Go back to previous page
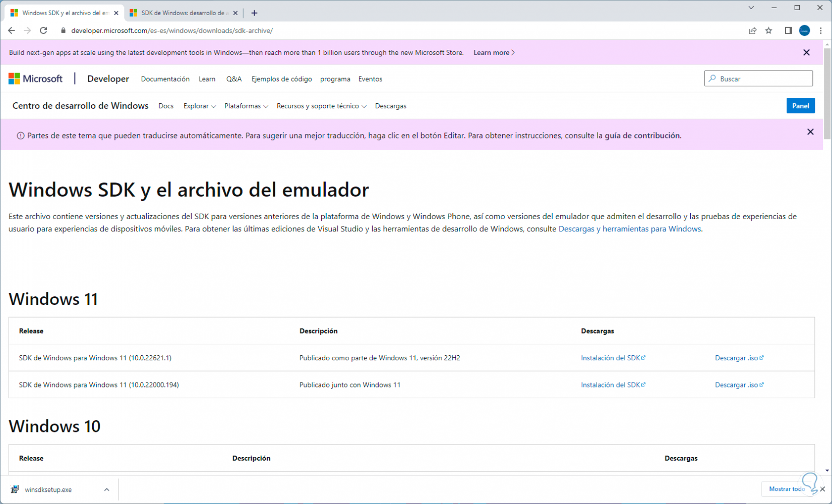This screenshot has height=504, width=832. pyautogui.click(x=12, y=31)
